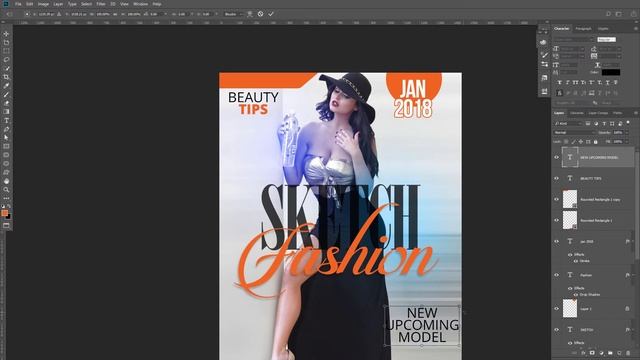Filter layers by type layers icon
The width and height of the screenshot is (640, 360).
click(604, 124)
